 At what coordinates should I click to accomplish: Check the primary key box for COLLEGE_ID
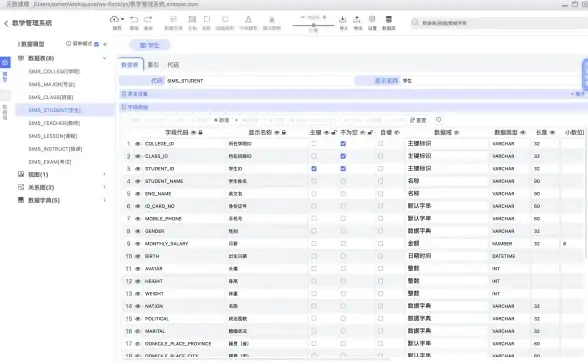[x=314, y=144]
